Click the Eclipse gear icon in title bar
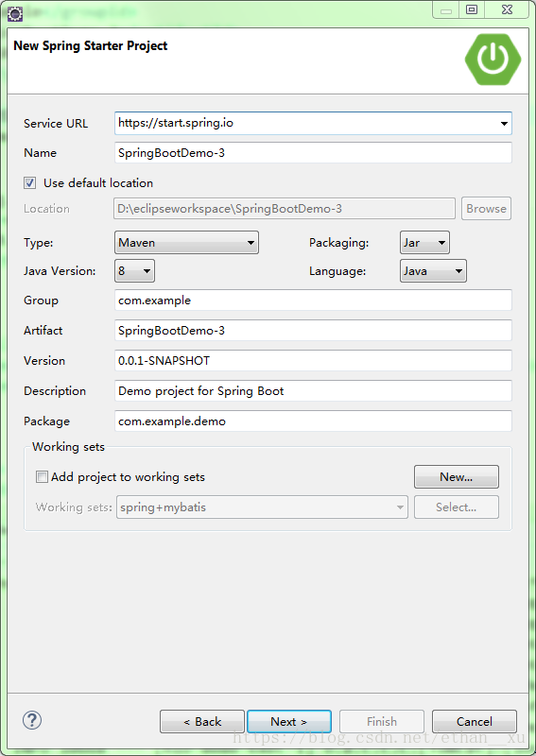The height and width of the screenshot is (756, 536). tap(15, 13)
